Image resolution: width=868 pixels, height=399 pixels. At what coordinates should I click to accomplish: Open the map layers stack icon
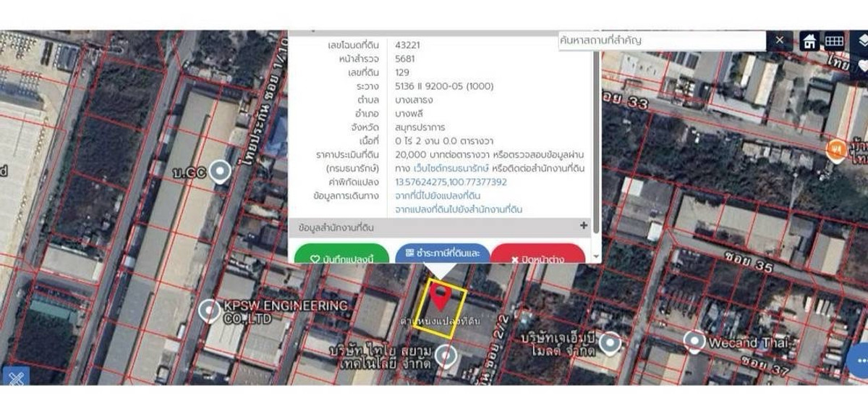point(862,41)
